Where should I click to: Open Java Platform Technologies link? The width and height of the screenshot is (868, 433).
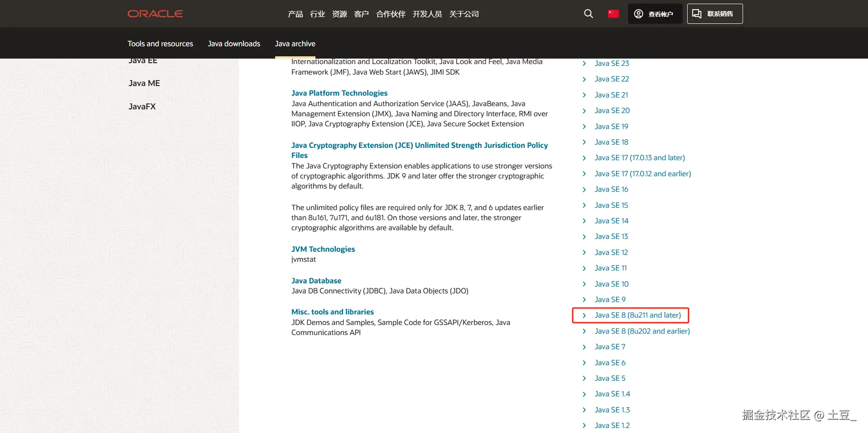[x=339, y=93]
